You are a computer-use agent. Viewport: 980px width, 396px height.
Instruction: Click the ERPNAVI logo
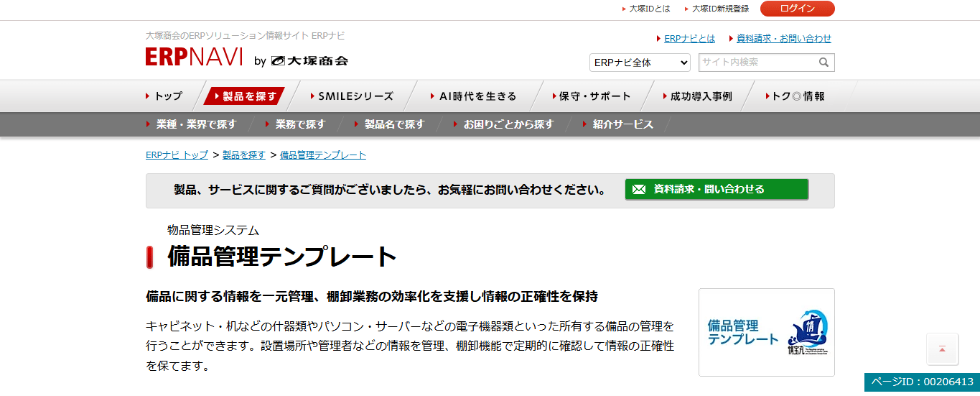pyautogui.click(x=195, y=57)
